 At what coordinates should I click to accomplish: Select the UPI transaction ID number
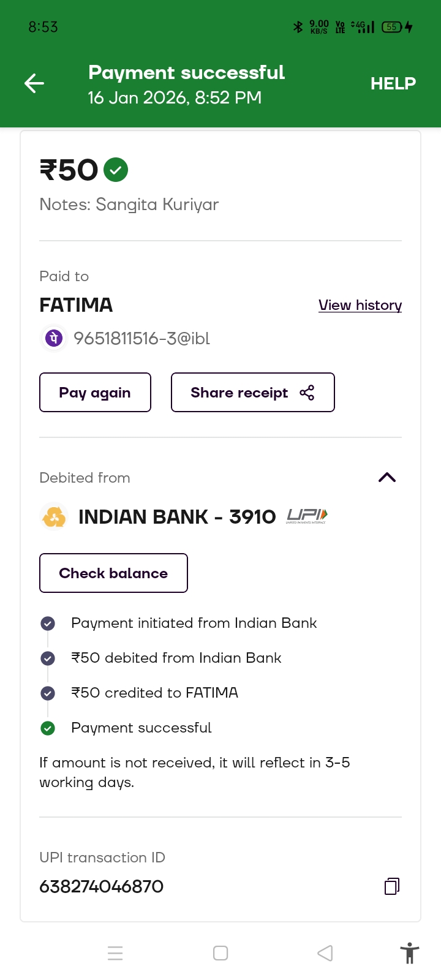(102, 886)
